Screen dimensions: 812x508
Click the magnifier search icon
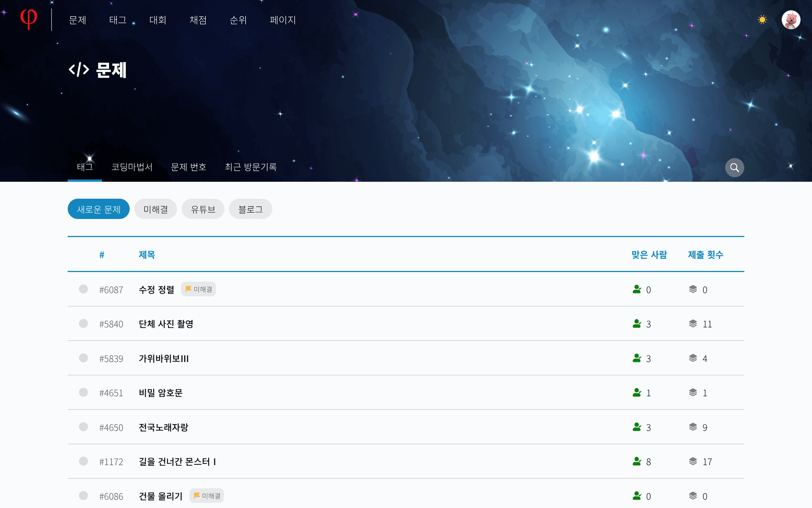735,167
